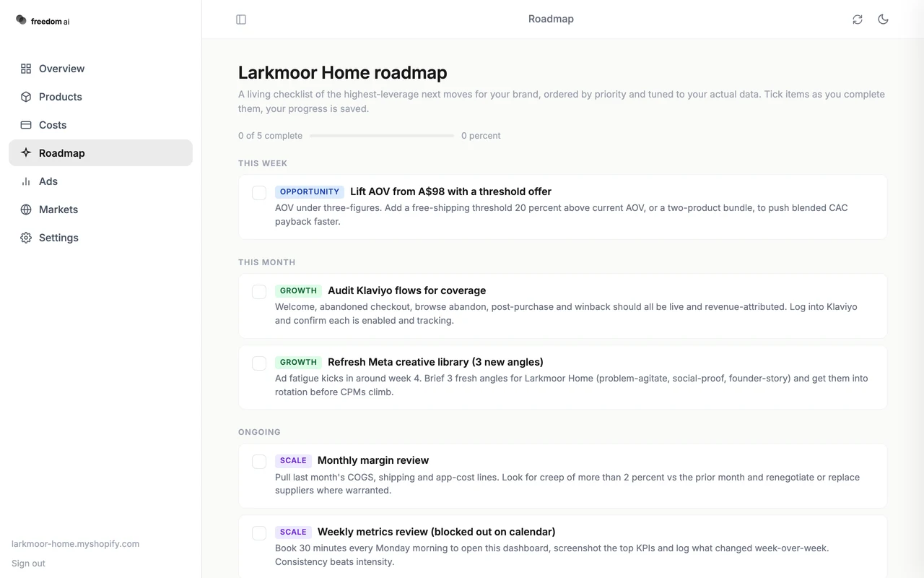Click GROWTH badge on Audit Klaviyo item
Image resolution: width=924 pixels, height=578 pixels.
298,290
